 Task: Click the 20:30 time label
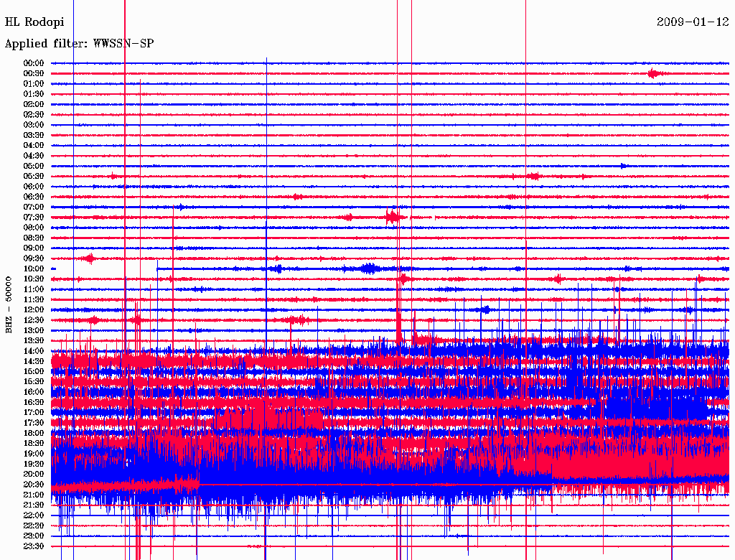[34, 485]
